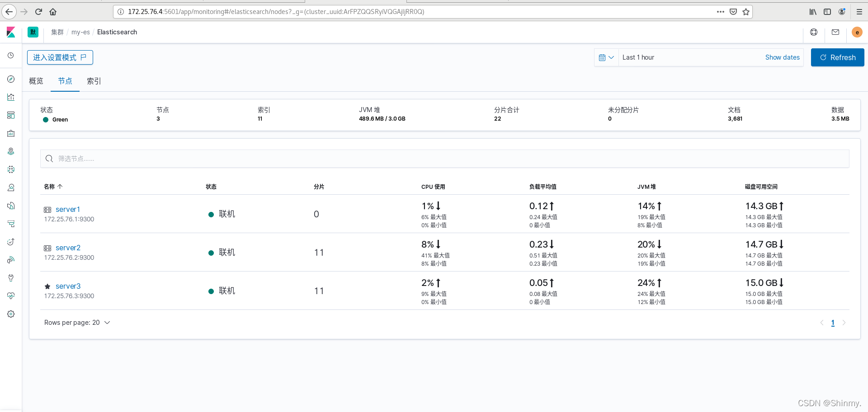Click the 进入设置模式 button
The width and height of the screenshot is (868, 412).
tap(60, 57)
